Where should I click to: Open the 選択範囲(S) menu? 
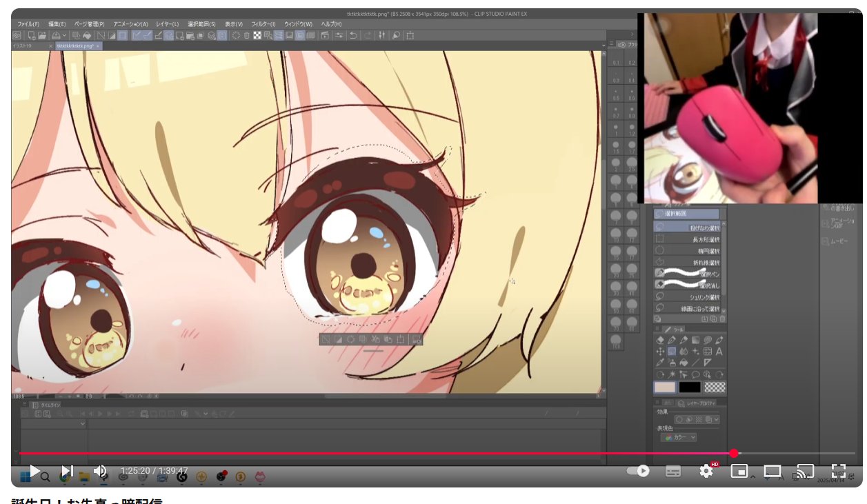point(201,24)
